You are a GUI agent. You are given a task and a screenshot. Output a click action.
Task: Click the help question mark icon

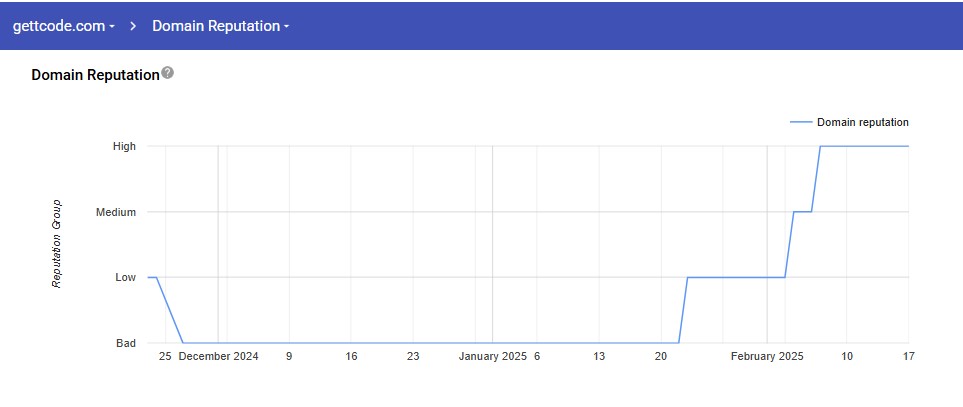(x=167, y=73)
